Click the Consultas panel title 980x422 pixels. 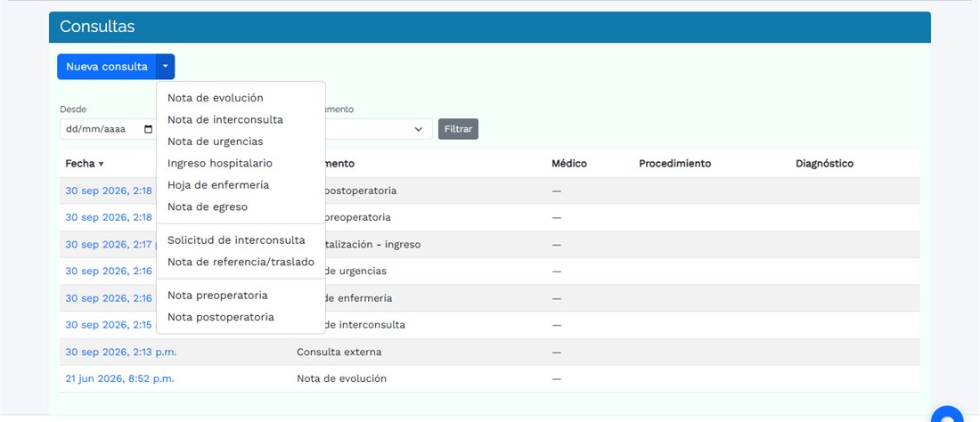click(x=97, y=27)
